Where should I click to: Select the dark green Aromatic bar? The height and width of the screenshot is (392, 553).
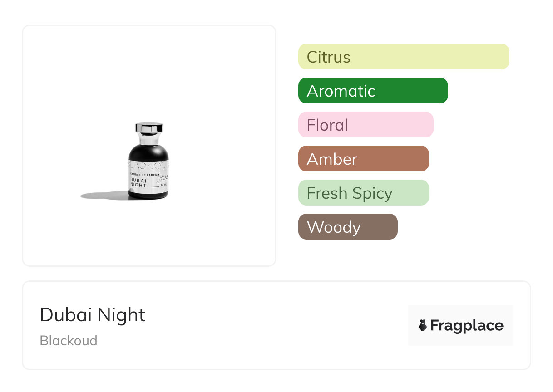pos(373,91)
